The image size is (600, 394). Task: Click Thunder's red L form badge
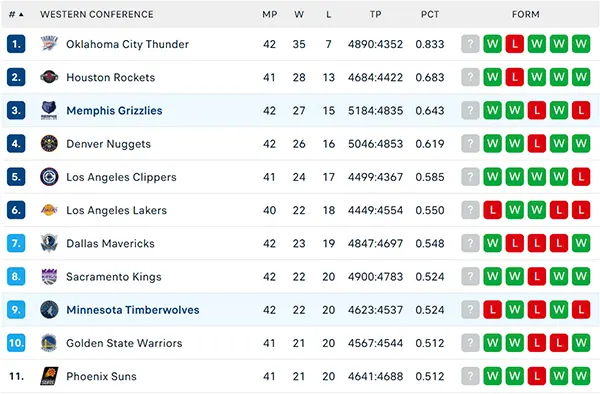pos(514,44)
